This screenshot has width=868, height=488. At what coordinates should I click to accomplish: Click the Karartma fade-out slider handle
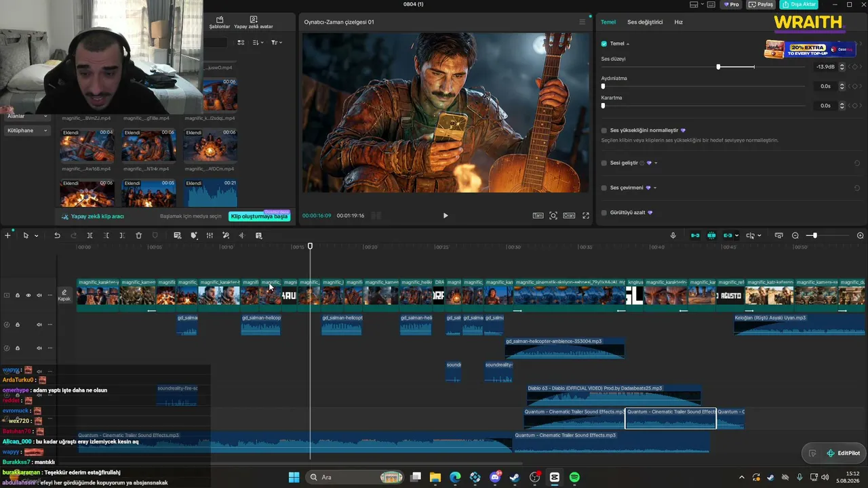click(603, 106)
